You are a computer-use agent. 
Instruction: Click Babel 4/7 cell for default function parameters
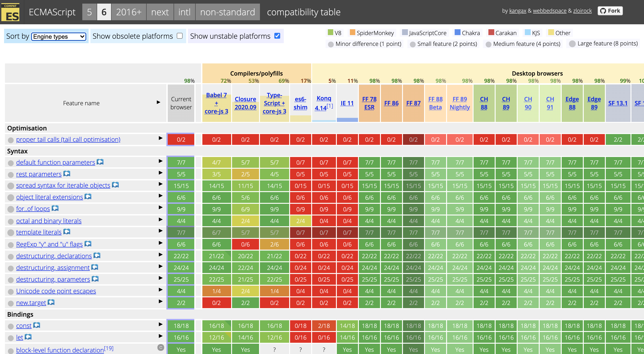pos(216,163)
